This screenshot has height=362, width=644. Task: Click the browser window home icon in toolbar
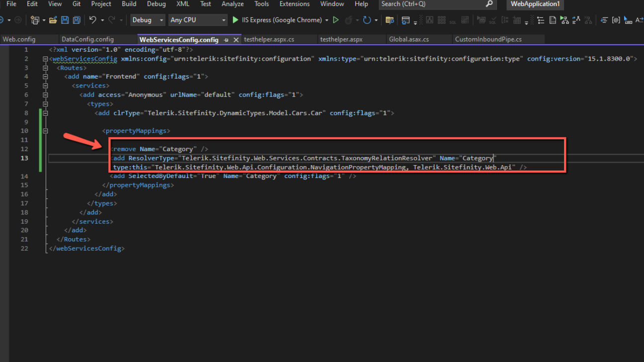[406, 20]
